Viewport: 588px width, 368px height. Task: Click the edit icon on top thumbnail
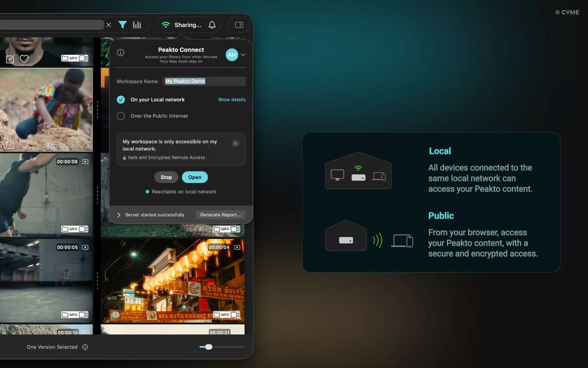pos(10,59)
